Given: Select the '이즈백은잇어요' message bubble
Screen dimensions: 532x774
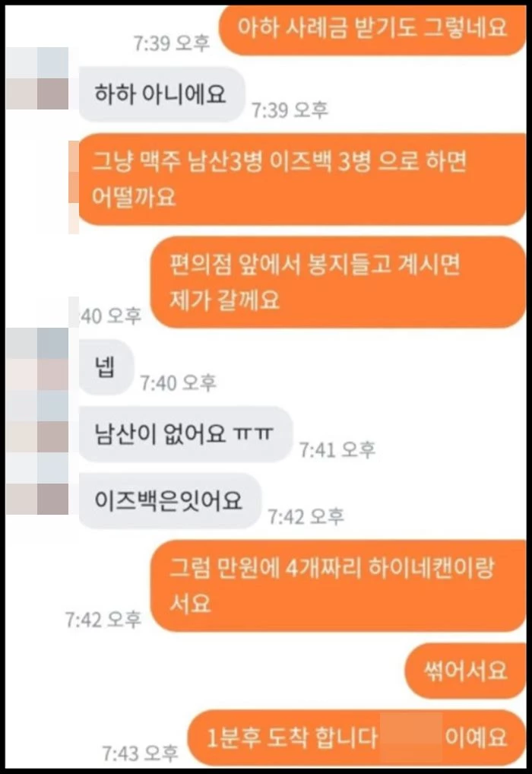Looking at the screenshot, I should click(169, 500).
